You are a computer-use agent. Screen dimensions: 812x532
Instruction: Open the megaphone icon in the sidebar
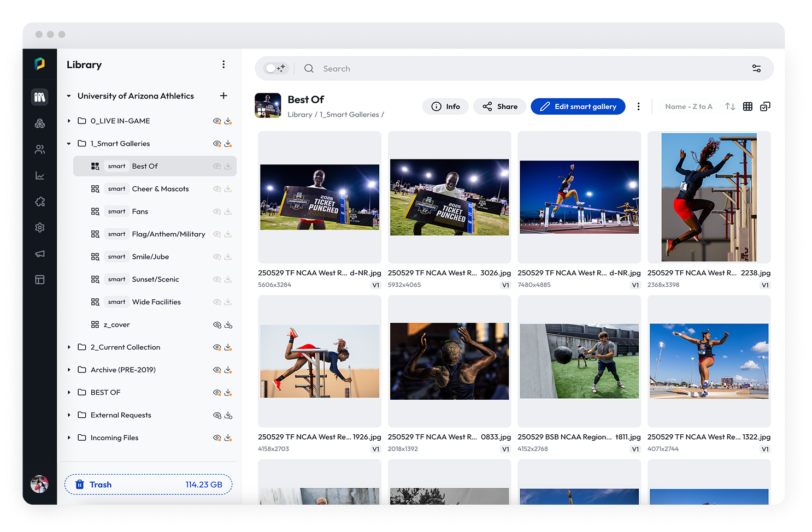coord(40,253)
